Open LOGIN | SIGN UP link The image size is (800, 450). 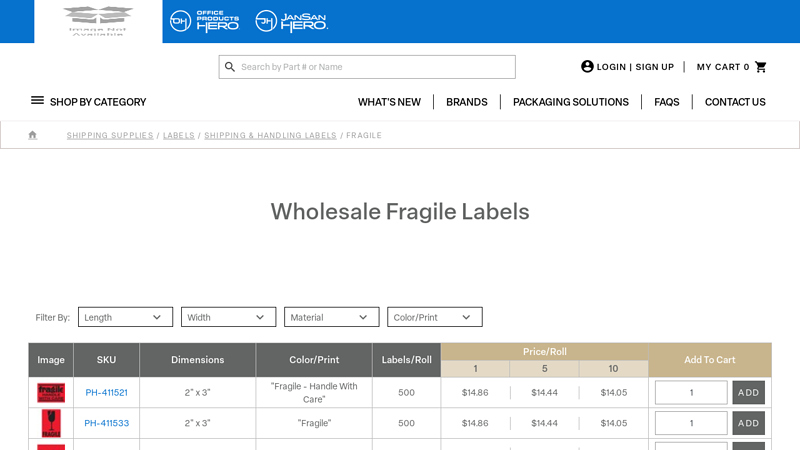point(635,67)
